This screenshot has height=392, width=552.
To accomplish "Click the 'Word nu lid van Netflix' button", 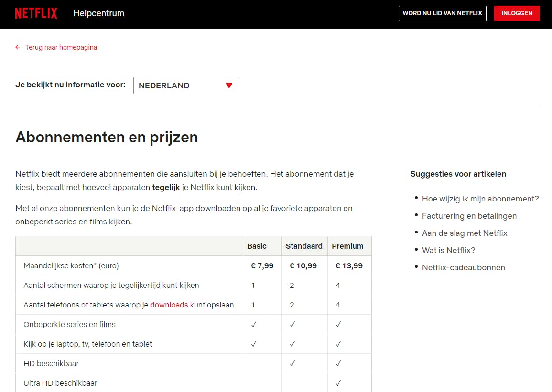I will pos(442,13).
